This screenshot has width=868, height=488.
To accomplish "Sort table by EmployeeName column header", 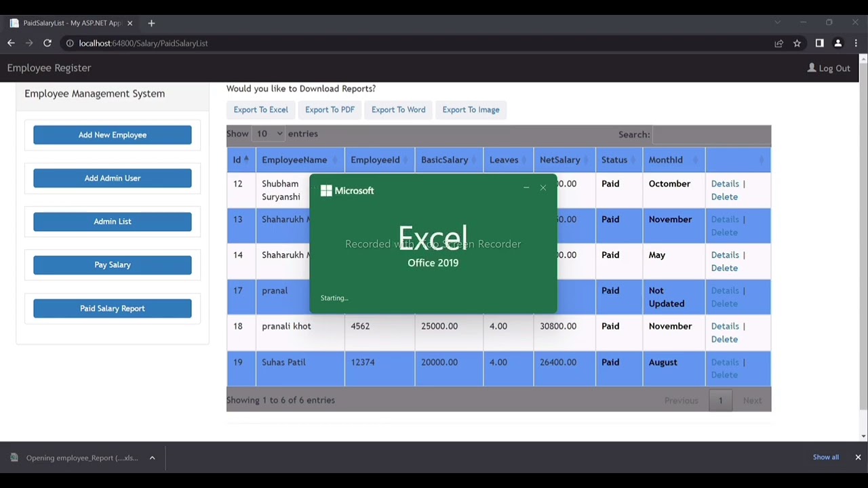I will 300,160.
